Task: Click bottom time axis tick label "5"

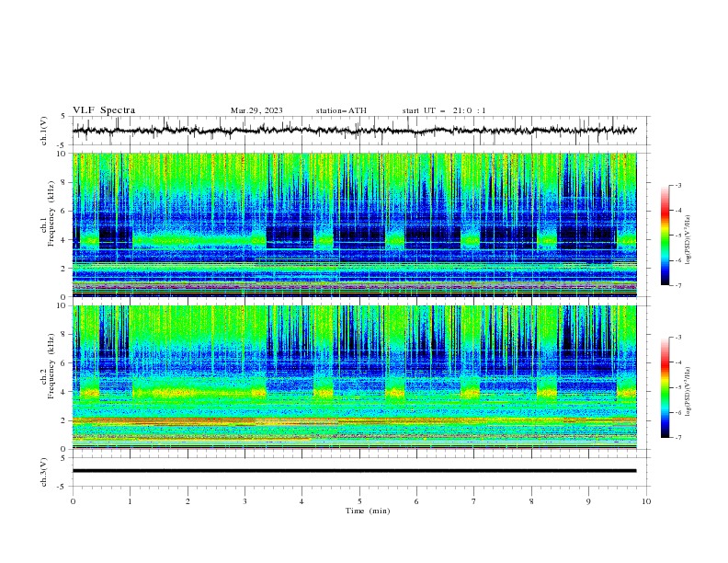Action: coord(359,501)
